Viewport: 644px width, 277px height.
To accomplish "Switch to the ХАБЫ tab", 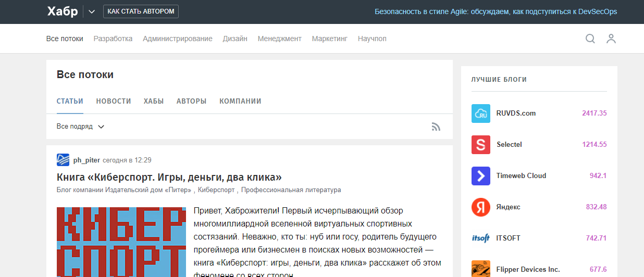I will click(x=154, y=101).
